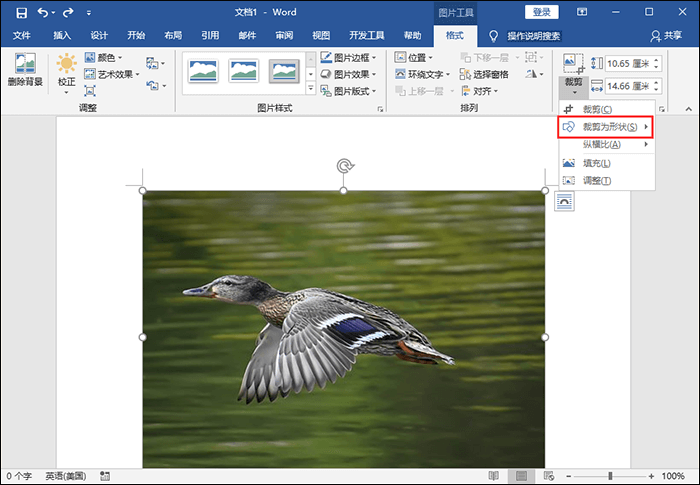Undo the last action
The image size is (700, 485).
[x=43, y=13]
